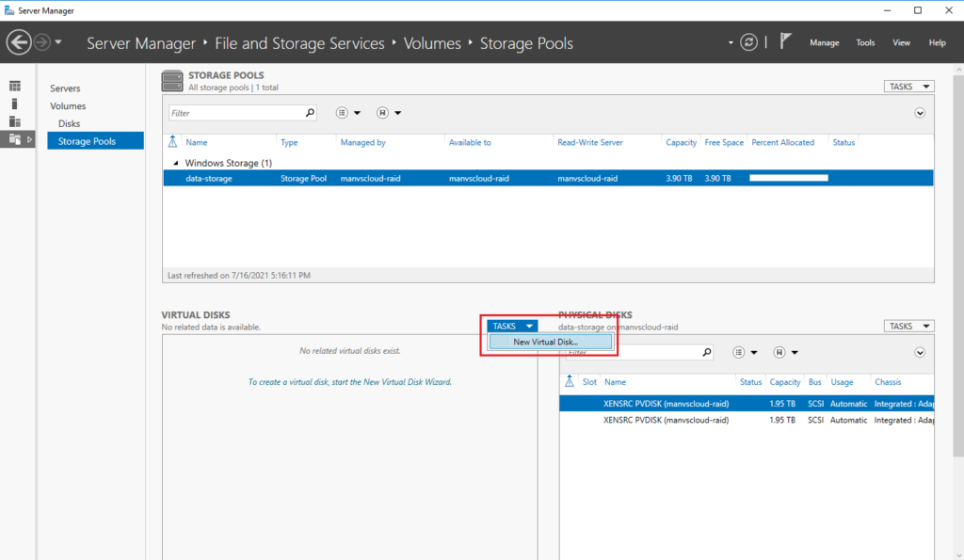Click the New Virtual Disk Wizard link
Viewport: 964px width, 560px height.
[350, 382]
